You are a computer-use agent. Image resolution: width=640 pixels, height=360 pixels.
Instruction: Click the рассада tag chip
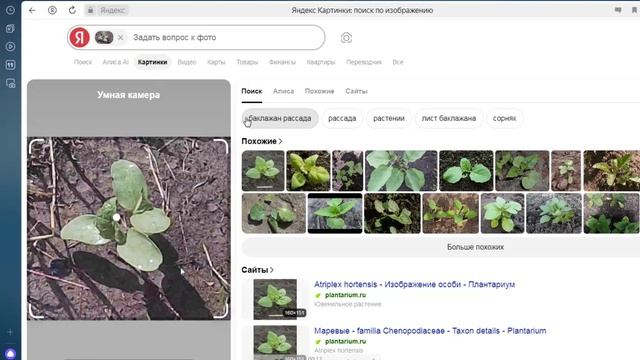tap(342, 118)
